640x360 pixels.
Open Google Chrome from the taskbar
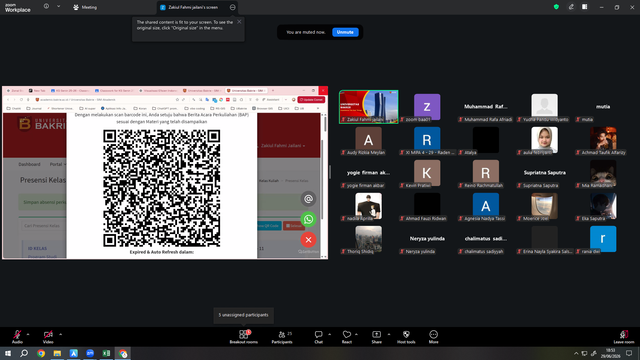coord(41,353)
